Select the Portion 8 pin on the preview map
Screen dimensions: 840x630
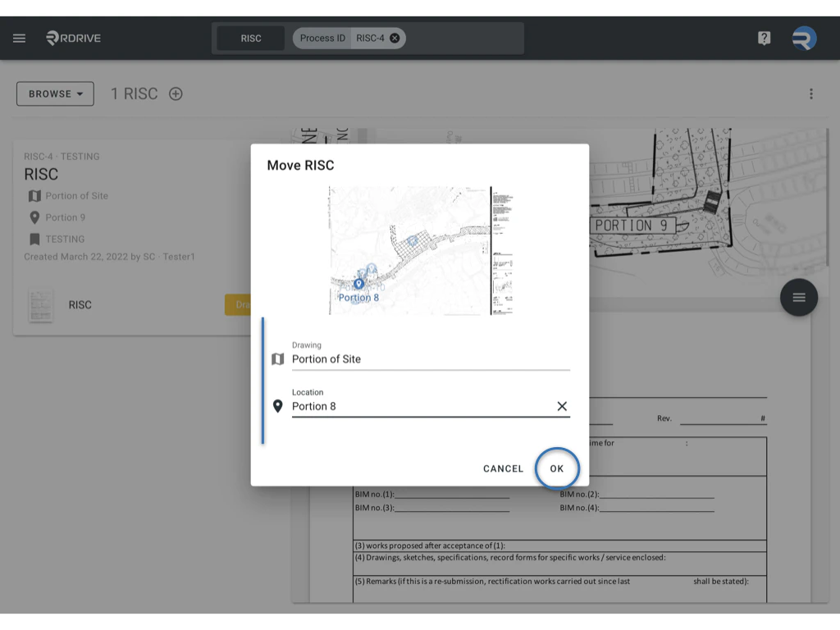click(x=358, y=283)
